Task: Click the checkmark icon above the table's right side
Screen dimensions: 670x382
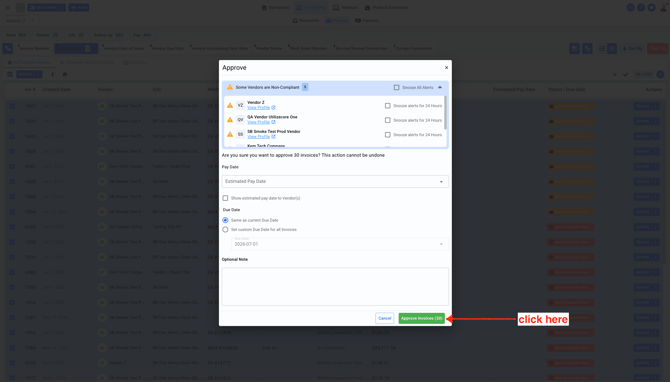Action: click(x=626, y=74)
